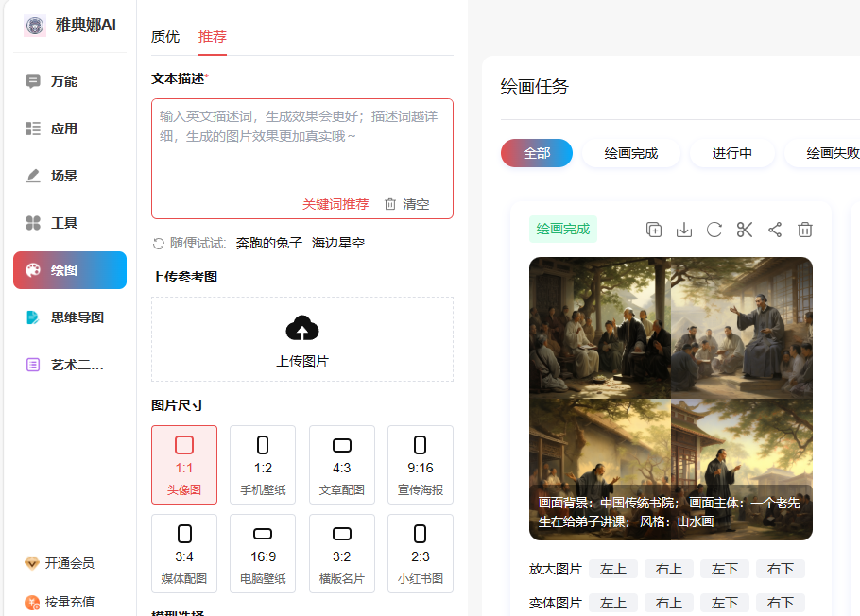Choose the 9:16 宣传海报 size option
The width and height of the screenshot is (860, 616).
pyautogui.click(x=421, y=465)
